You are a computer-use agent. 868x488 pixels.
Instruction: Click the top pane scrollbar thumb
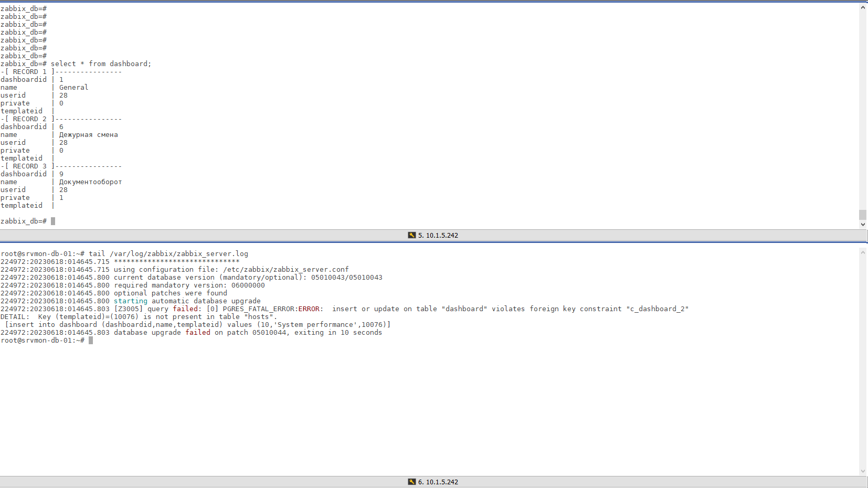click(863, 215)
